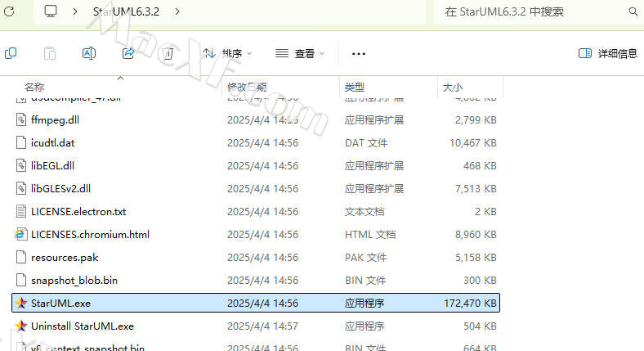Click the libEGL.dll file icon
The image size is (644, 351).
click(x=21, y=165)
